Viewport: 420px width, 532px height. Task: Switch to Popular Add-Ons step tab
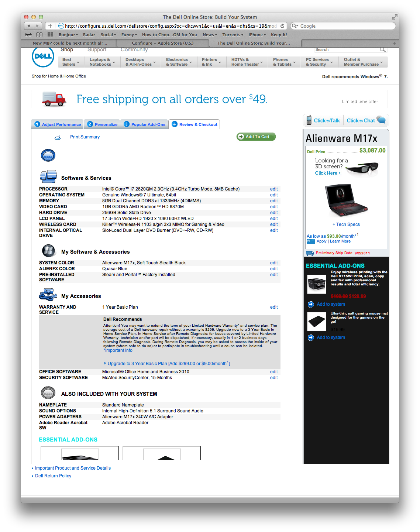144,124
